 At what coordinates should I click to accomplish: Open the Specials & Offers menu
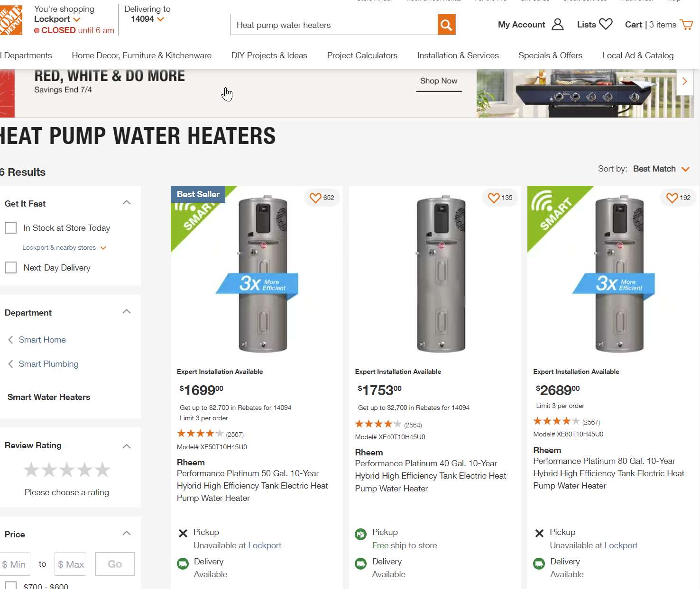pyautogui.click(x=550, y=55)
